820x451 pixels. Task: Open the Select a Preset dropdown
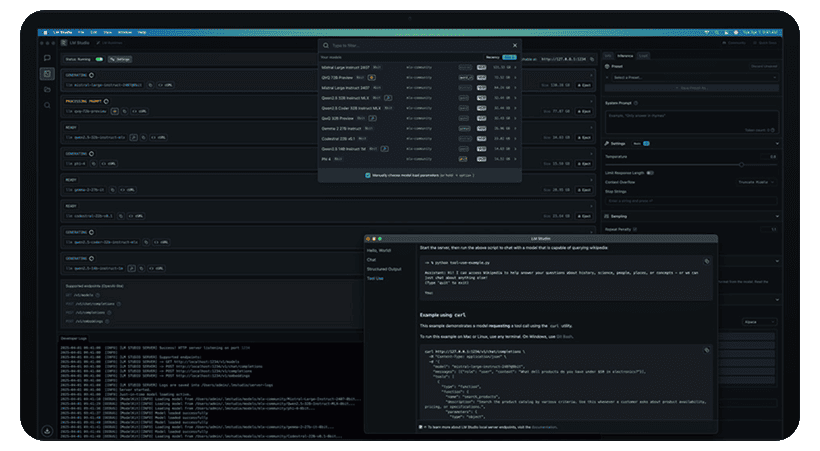pyautogui.click(x=690, y=77)
